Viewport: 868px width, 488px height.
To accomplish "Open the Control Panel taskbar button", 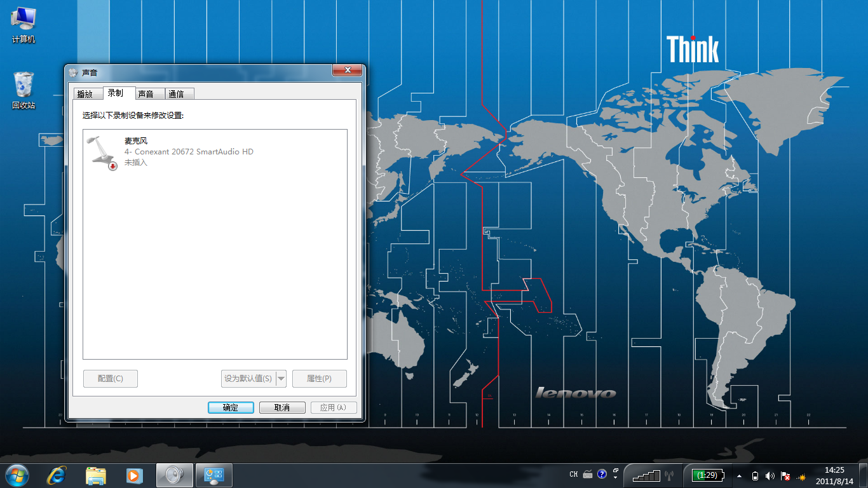I will pos(214,475).
